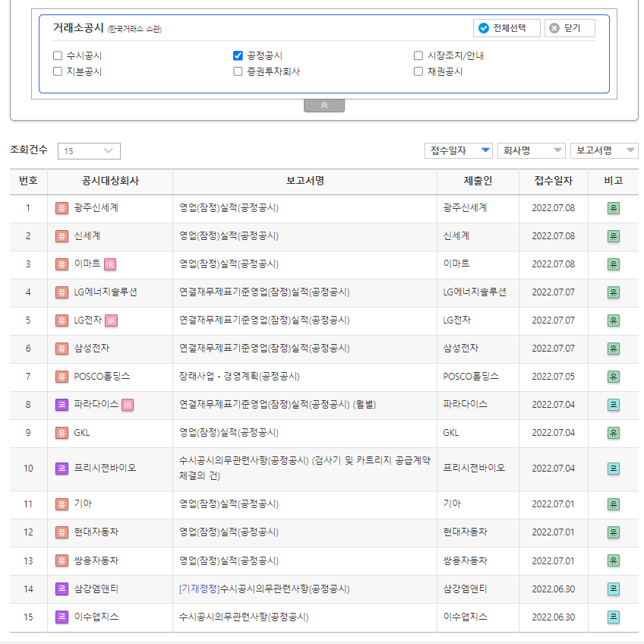Open the LG에너지솔루션 company name link
The image size is (644, 644).
point(106,292)
